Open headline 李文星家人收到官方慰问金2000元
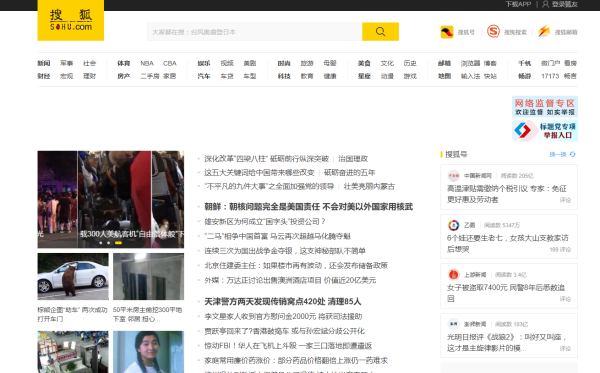The image size is (600, 373). pos(283,316)
